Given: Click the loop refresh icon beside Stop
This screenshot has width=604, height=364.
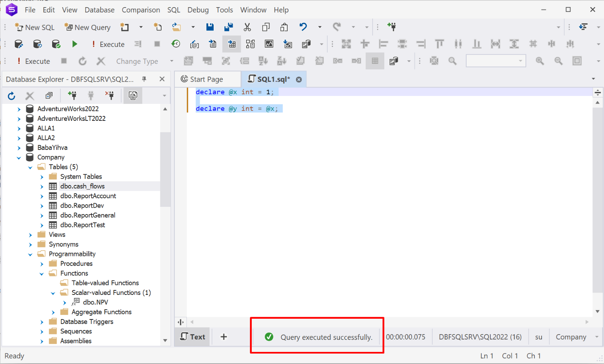Looking at the screenshot, I should 83,61.
